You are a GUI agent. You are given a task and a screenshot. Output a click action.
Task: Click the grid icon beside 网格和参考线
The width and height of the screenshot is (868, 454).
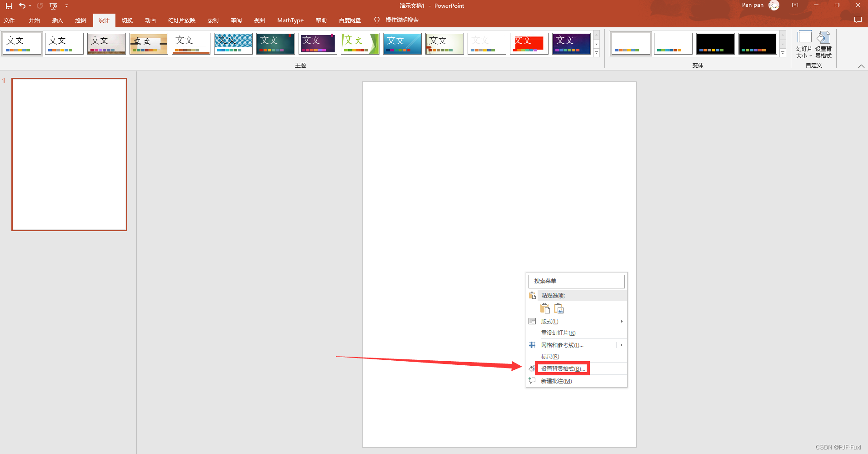tap(532, 345)
